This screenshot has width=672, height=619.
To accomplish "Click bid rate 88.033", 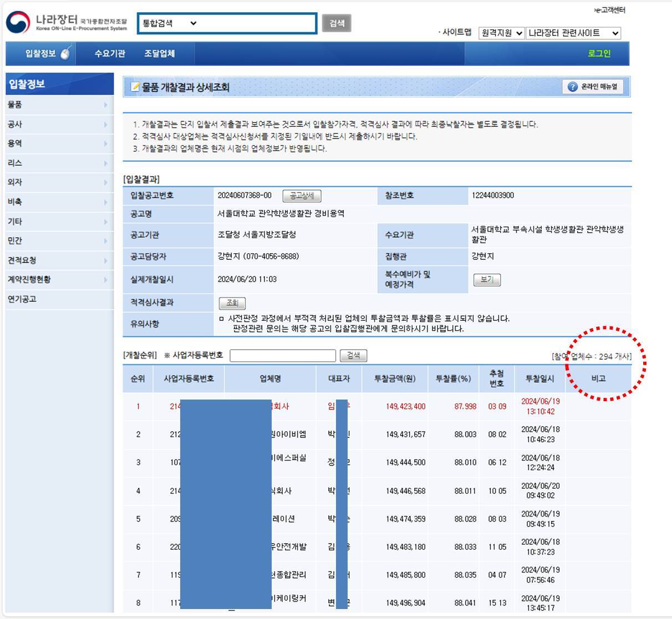I will pyautogui.click(x=465, y=546).
